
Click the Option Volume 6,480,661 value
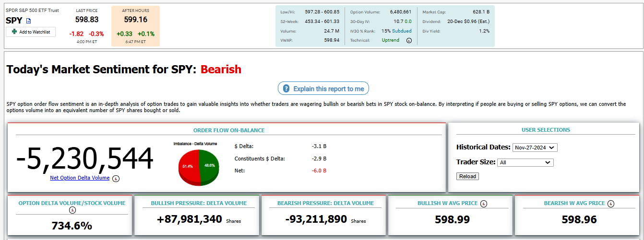[x=400, y=12]
